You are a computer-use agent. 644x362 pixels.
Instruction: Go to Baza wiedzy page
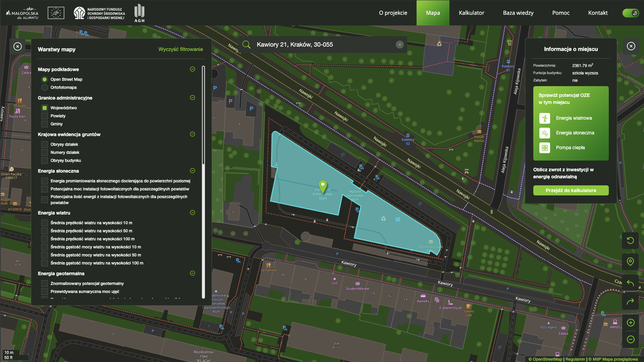[518, 13]
